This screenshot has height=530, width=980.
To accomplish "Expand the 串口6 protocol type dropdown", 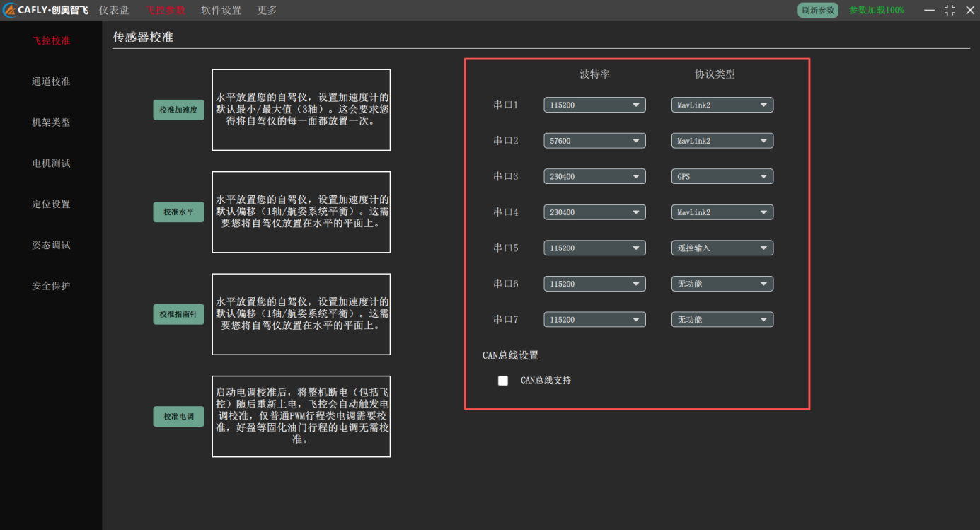I will pos(722,284).
